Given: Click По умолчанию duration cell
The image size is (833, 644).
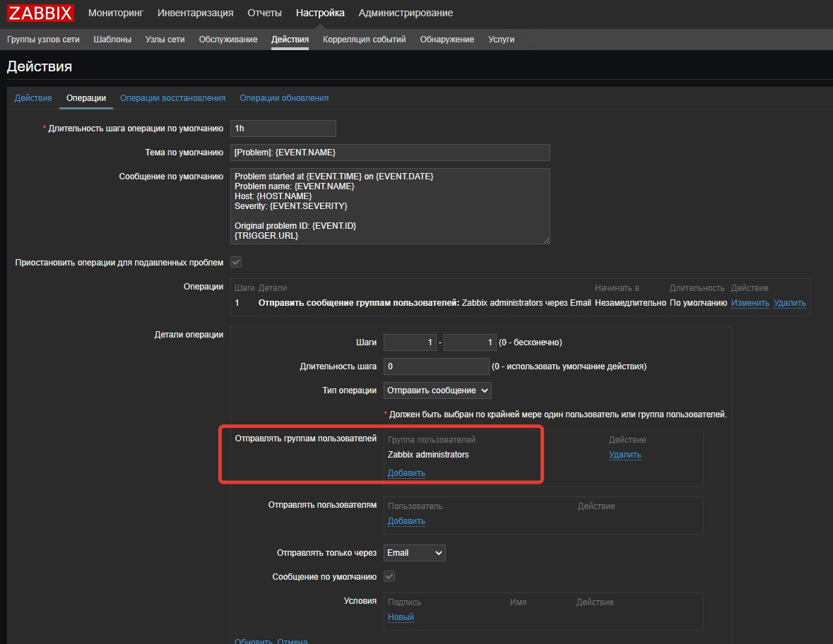Looking at the screenshot, I should point(698,303).
